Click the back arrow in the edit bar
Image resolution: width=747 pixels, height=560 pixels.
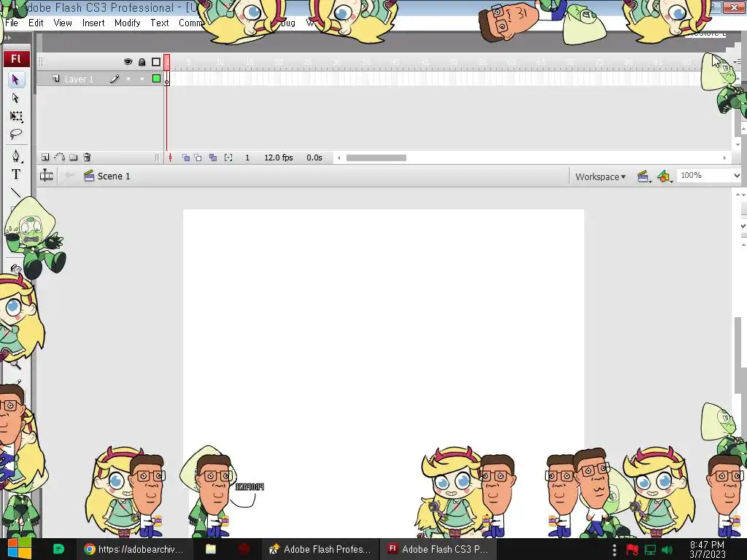[69, 175]
